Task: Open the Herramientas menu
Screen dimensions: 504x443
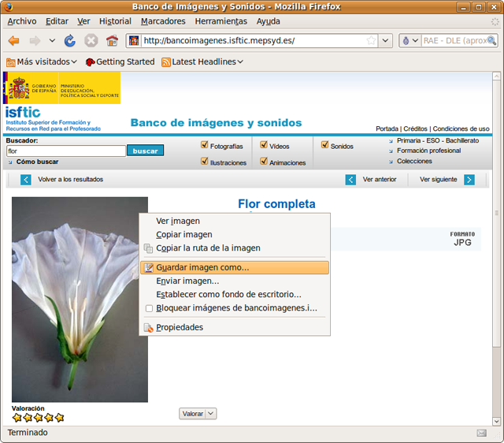Action: click(x=220, y=21)
